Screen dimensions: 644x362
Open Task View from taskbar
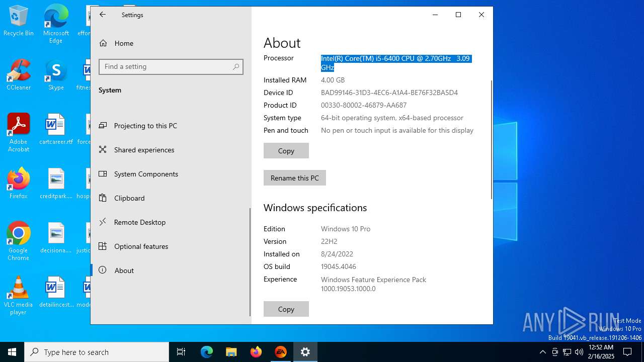point(181,352)
